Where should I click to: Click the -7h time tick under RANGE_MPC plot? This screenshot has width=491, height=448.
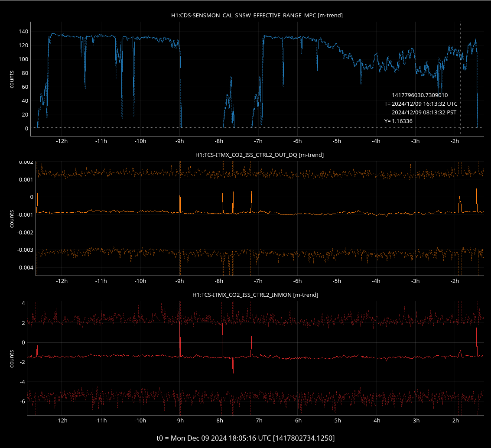click(x=258, y=141)
